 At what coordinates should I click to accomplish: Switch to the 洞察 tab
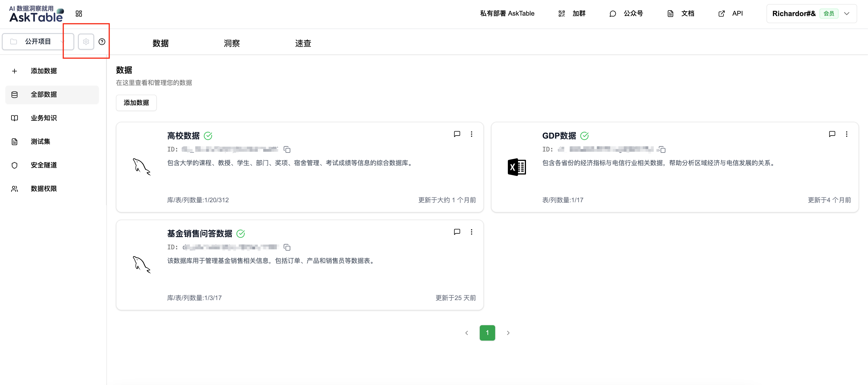tap(231, 43)
